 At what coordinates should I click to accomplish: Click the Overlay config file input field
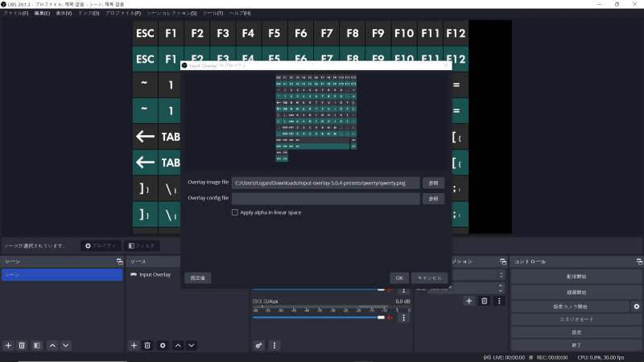[x=325, y=199]
